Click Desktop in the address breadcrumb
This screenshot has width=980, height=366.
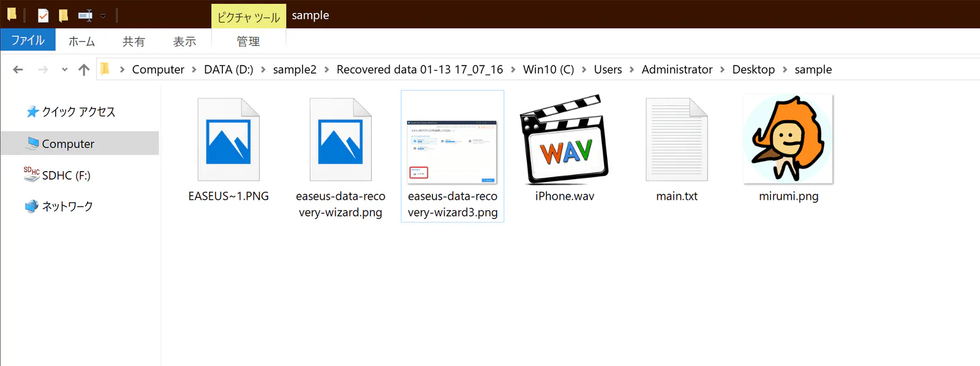(753, 69)
